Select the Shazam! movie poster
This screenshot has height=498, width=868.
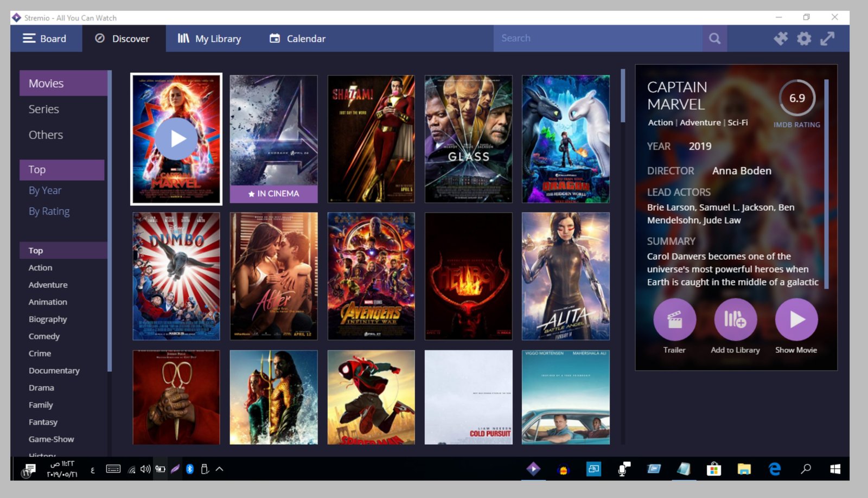[371, 139]
